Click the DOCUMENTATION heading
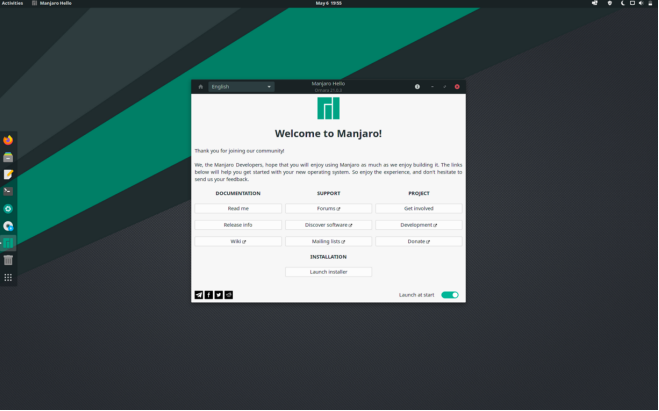659x411 pixels. pyautogui.click(x=238, y=193)
